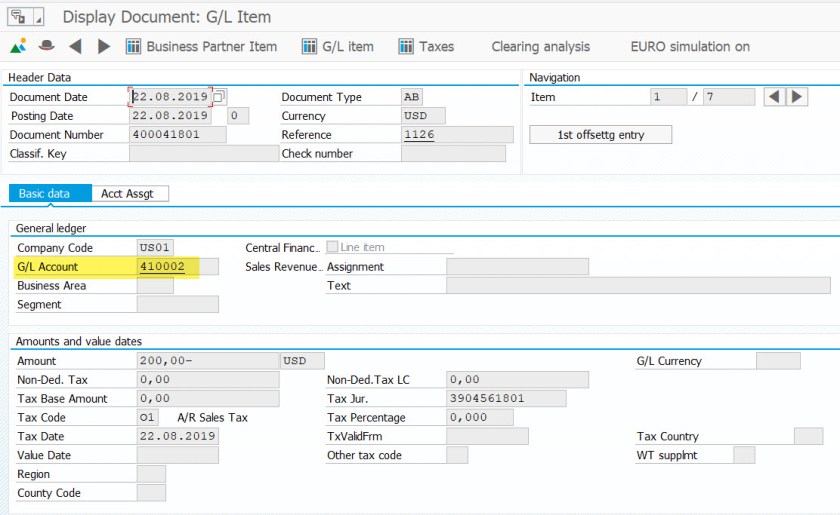840x515 pixels.
Task: Go to previous item with toolbar left arrow
Action: pos(76,47)
